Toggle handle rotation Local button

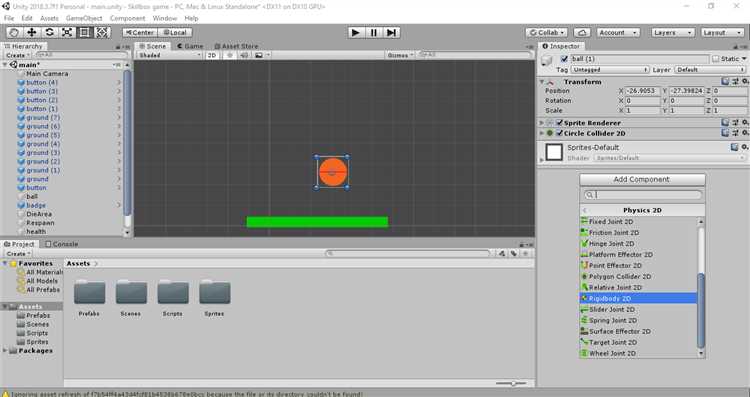pos(175,33)
